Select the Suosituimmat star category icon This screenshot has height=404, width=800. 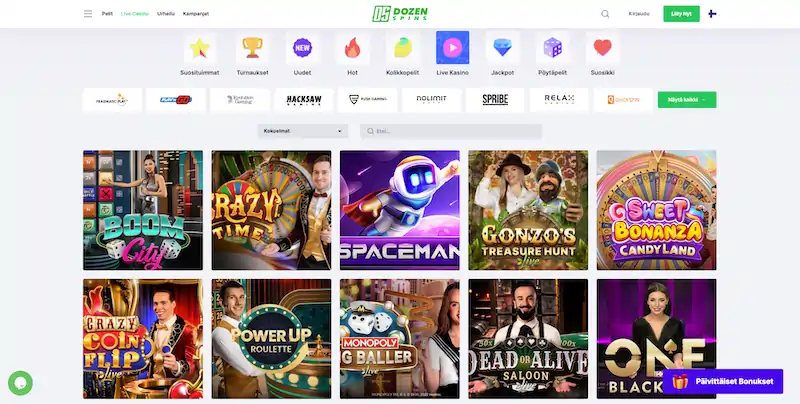click(199, 47)
